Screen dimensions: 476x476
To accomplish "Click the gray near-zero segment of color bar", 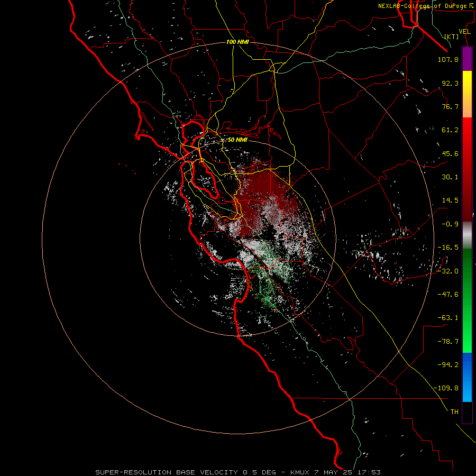I will click(x=467, y=235).
